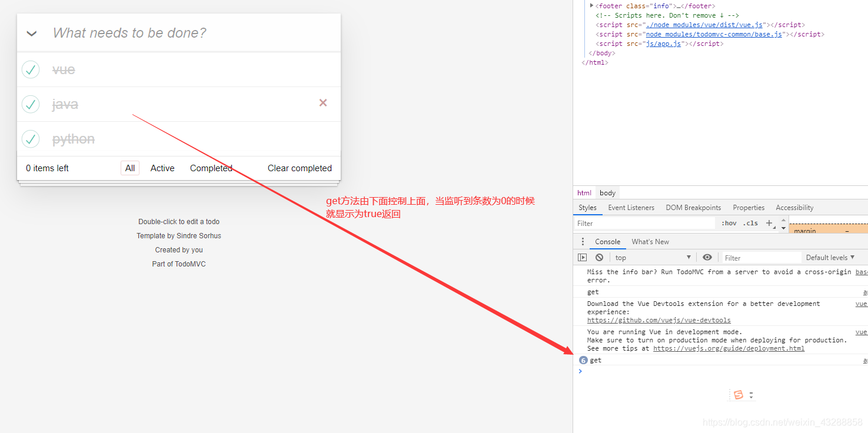The height and width of the screenshot is (433, 868).
Task: Toggle the :hov element state panel
Action: click(729, 224)
